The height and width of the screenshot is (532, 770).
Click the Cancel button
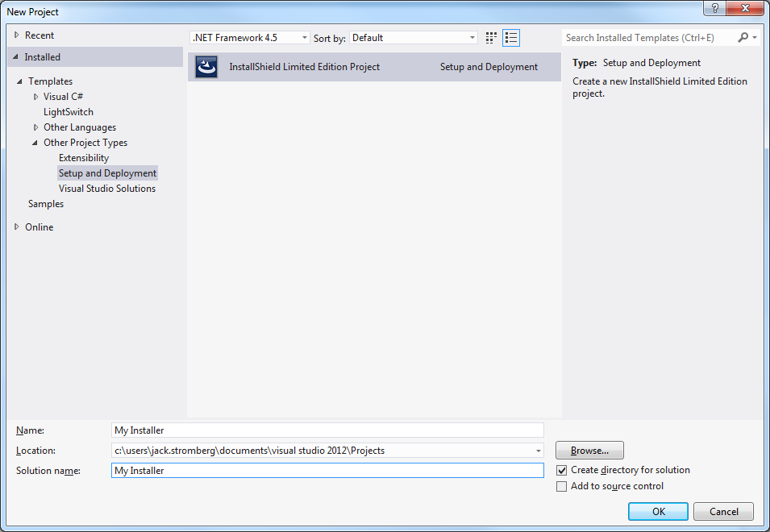click(x=723, y=511)
